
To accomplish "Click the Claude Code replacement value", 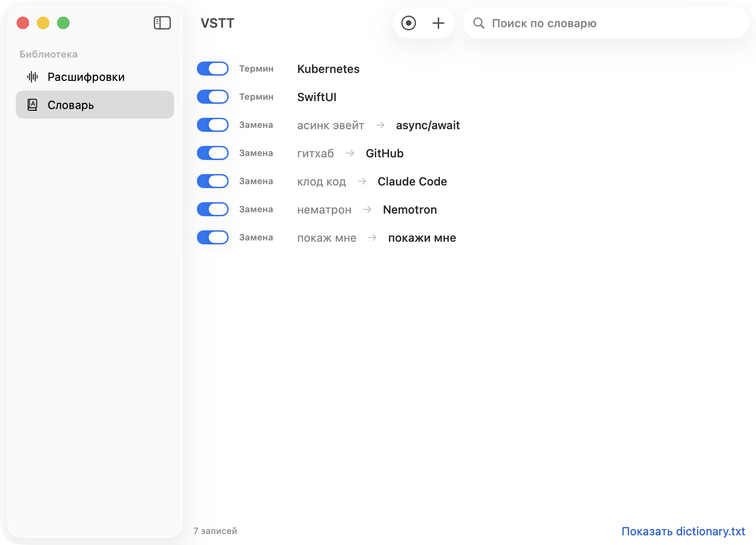I will click(x=412, y=182).
